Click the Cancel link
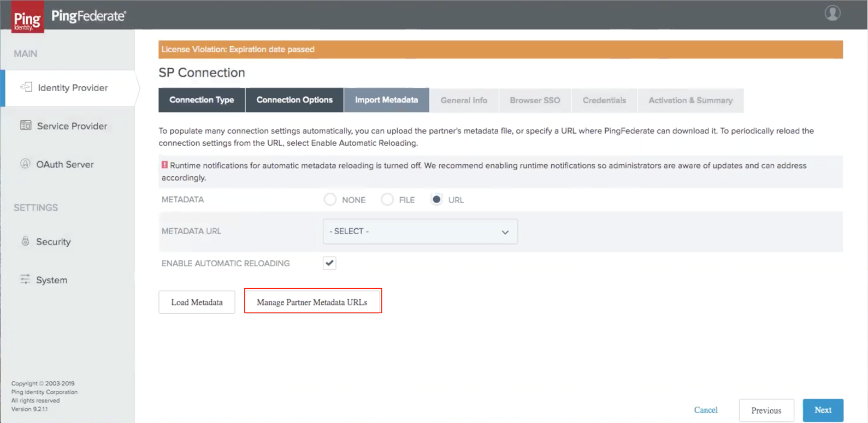Viewport: 868px width, 423px height. pyautogui.click(x=706, y=410)
